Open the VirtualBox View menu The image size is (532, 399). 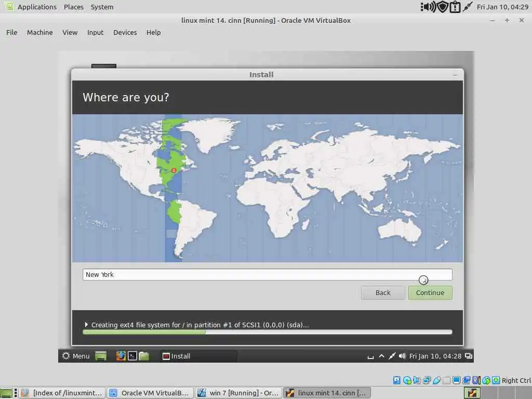pyautogui.click(x=70, y=33)
